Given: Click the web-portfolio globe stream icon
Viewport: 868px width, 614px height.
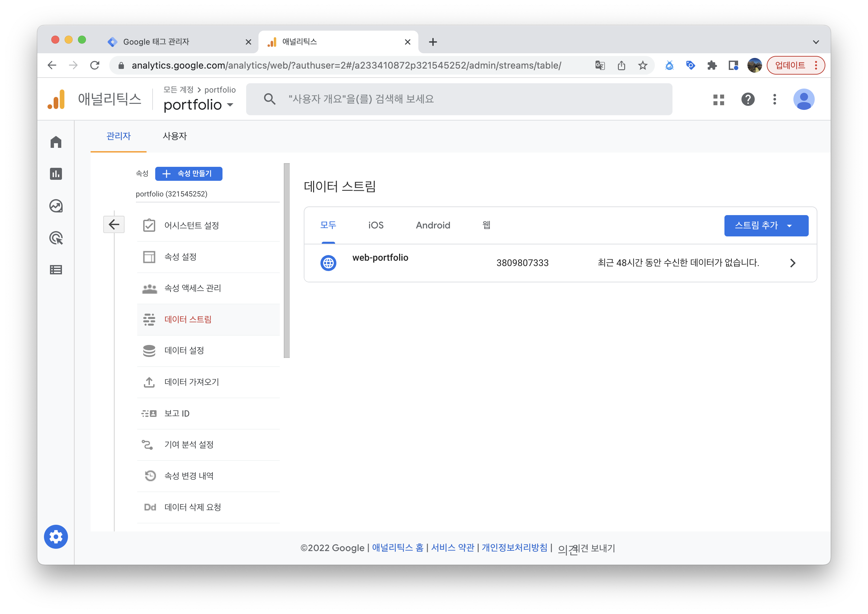Looking at the screenshot, I should (328, 263).
